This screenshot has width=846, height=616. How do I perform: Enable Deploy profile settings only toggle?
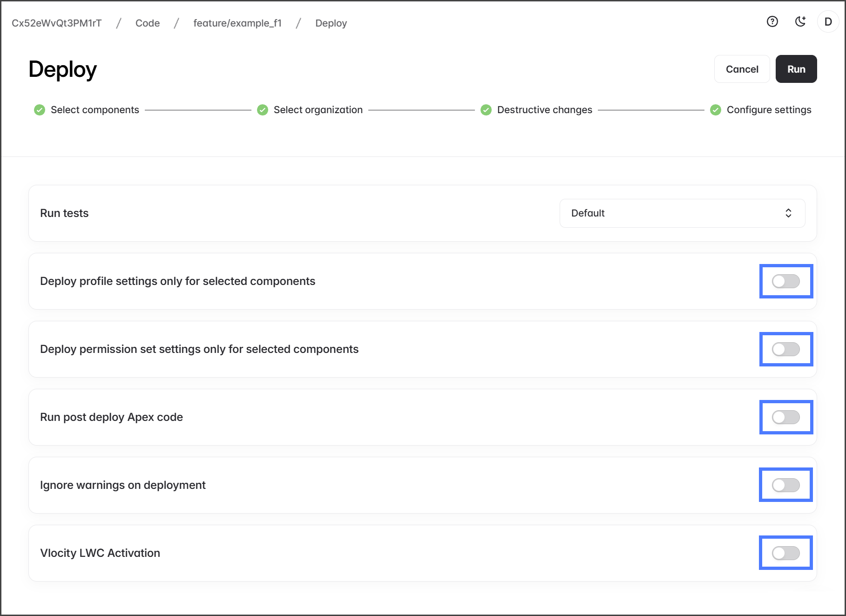[x=785, y=281]
